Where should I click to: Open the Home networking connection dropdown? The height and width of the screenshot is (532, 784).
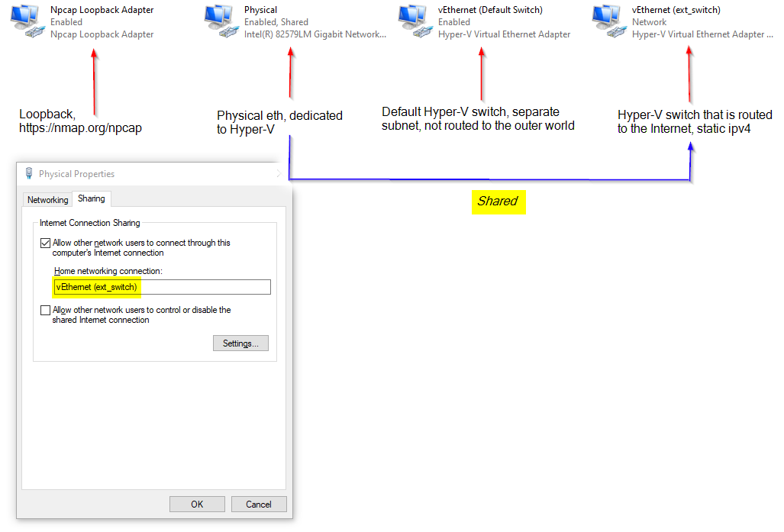pos(160,287)
